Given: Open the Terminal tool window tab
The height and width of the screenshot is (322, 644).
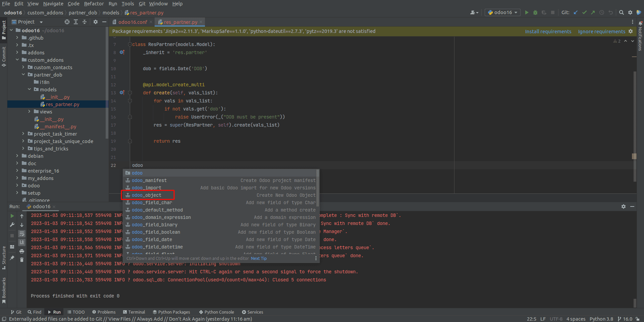Looking at the screenshot, I should (x=134, y=312).
